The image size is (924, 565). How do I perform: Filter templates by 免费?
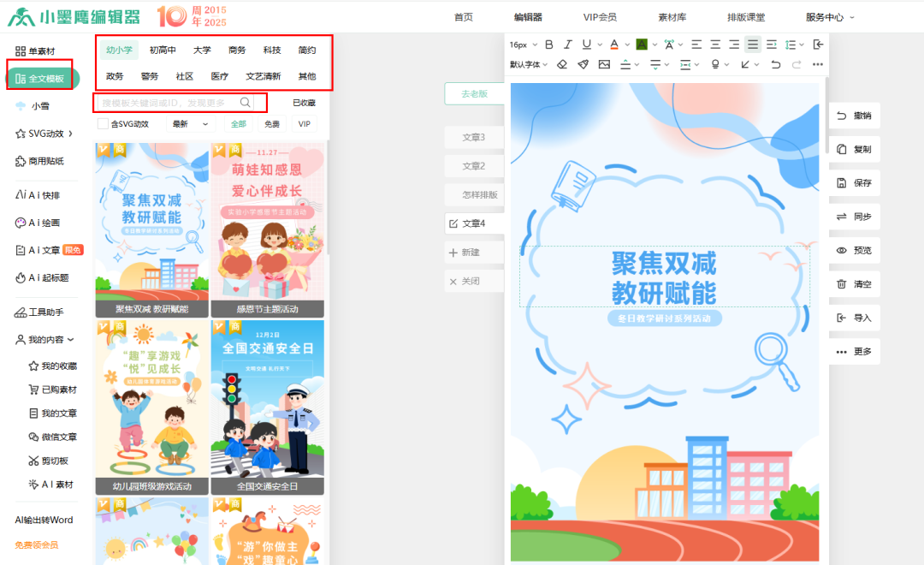[271, 124]
